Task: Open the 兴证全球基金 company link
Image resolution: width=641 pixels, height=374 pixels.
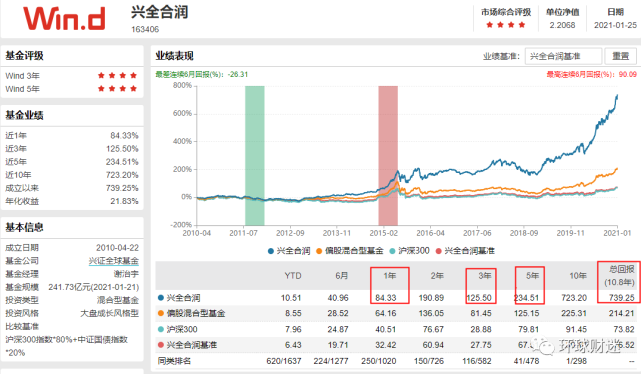Action: [114, 261]
